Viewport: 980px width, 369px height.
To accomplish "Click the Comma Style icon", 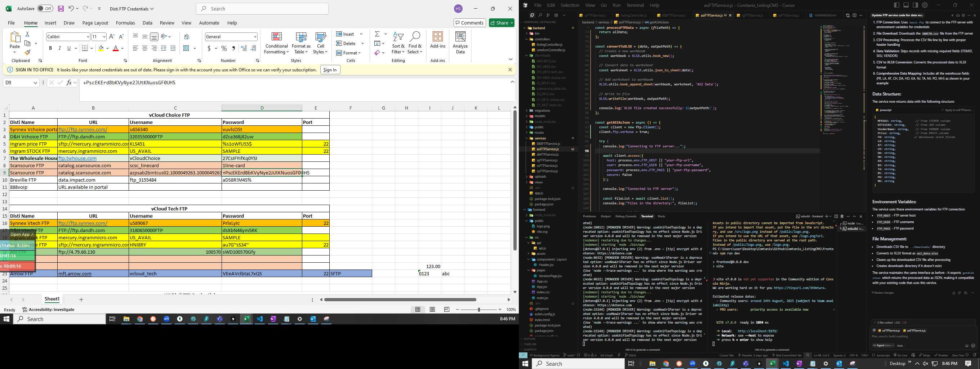I will (233, 48).
